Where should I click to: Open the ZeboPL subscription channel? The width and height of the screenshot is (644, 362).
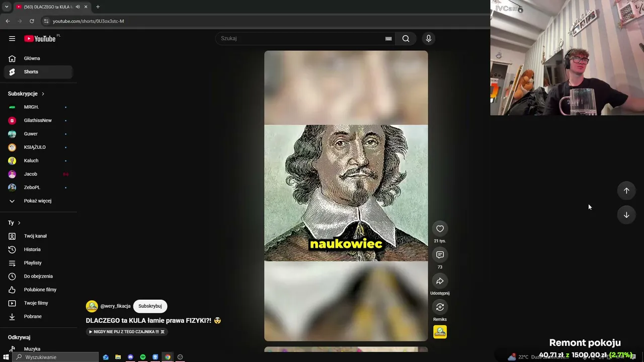click(38, 188)
